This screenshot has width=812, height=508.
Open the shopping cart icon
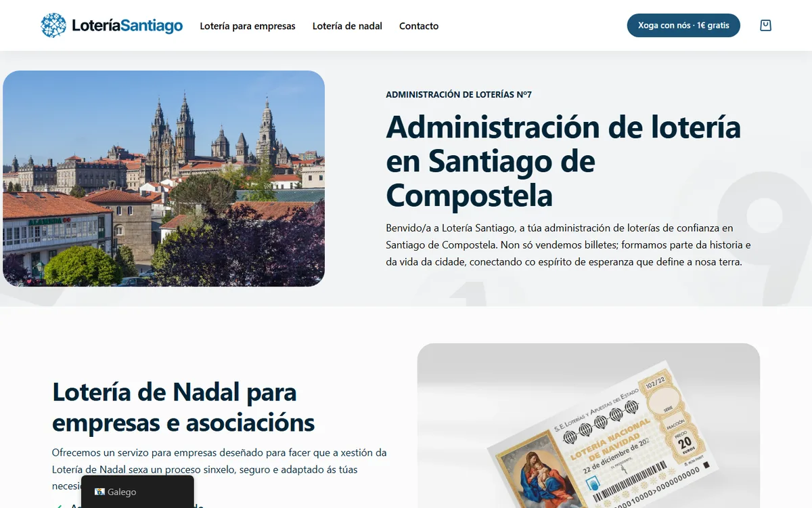[x=765, y=26]
